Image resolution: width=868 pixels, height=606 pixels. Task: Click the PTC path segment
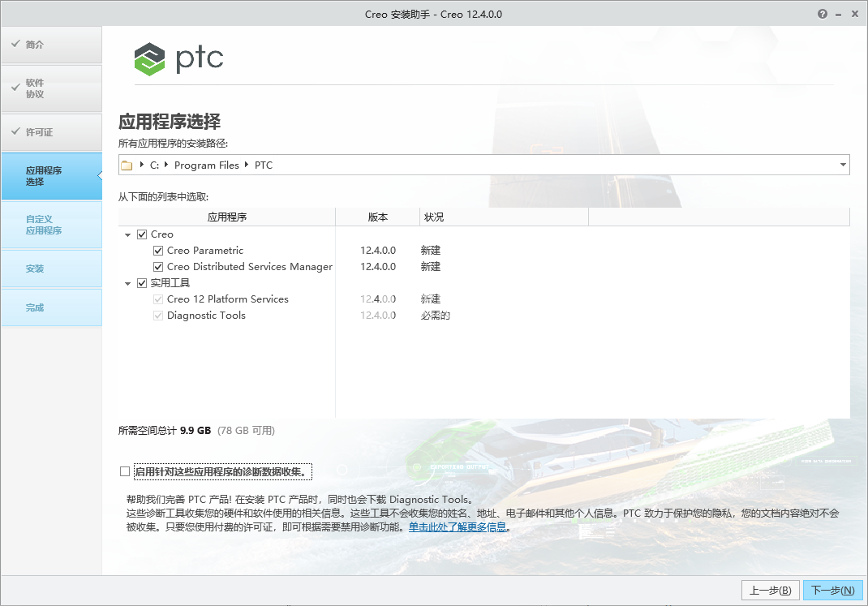tap(264, 165)
